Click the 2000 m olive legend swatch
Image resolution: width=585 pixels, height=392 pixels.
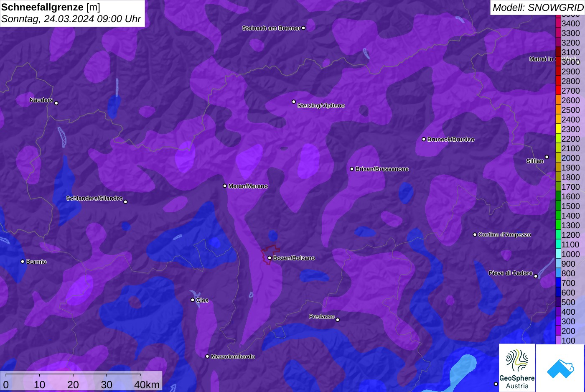pos(558,158)
